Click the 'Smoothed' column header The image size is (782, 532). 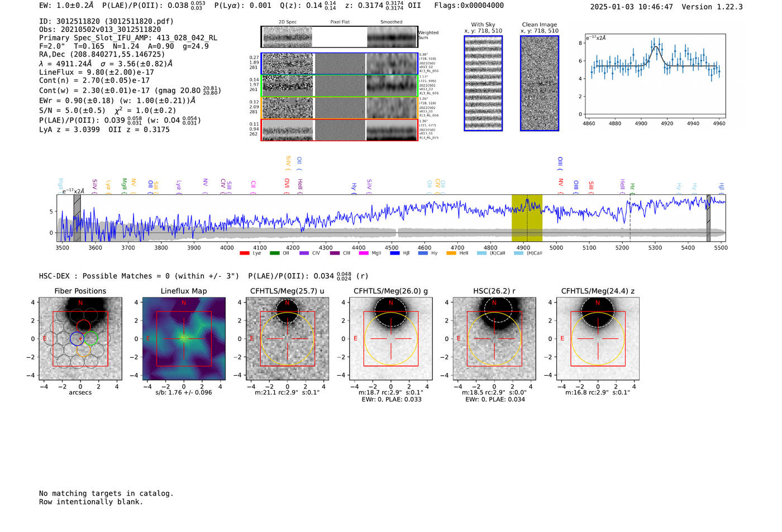tap(392, 22)
